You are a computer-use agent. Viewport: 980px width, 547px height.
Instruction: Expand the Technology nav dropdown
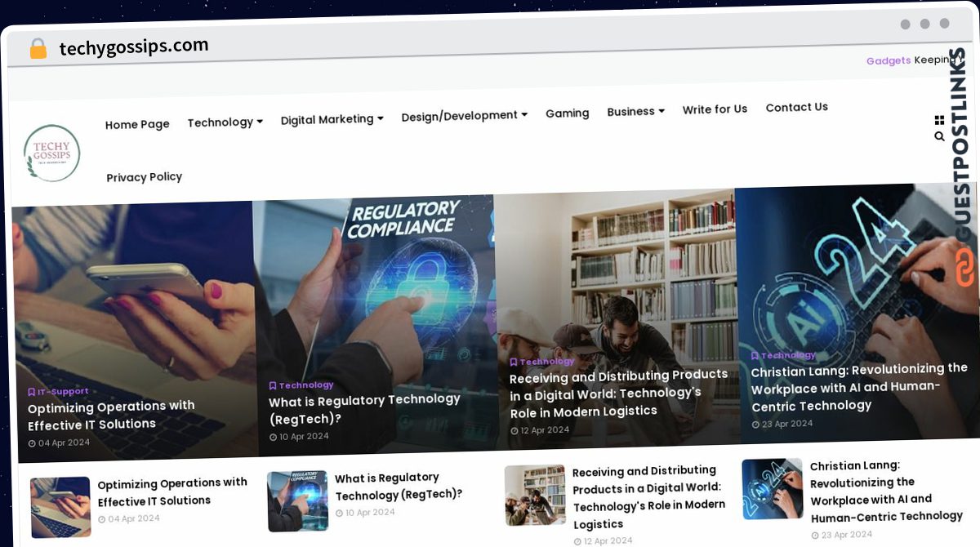click(225, 122)
